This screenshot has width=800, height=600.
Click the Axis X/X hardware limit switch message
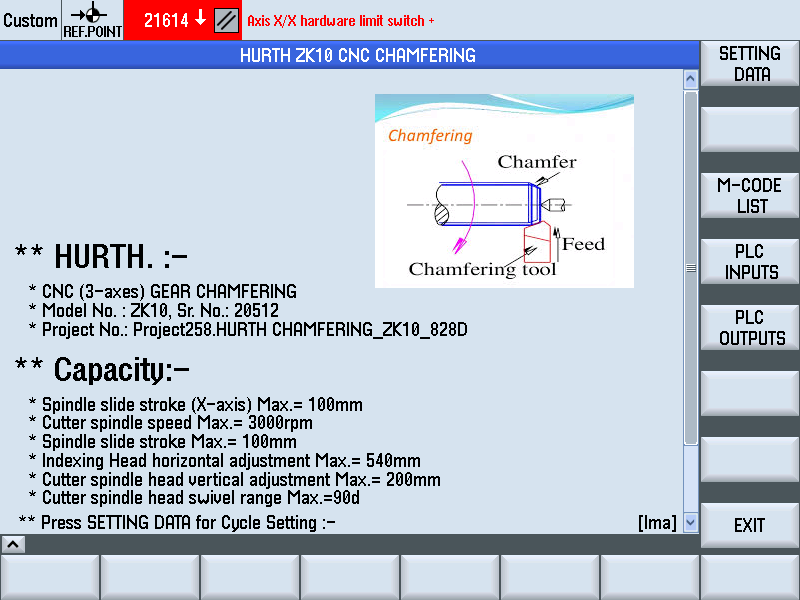(x=341, y=21)
